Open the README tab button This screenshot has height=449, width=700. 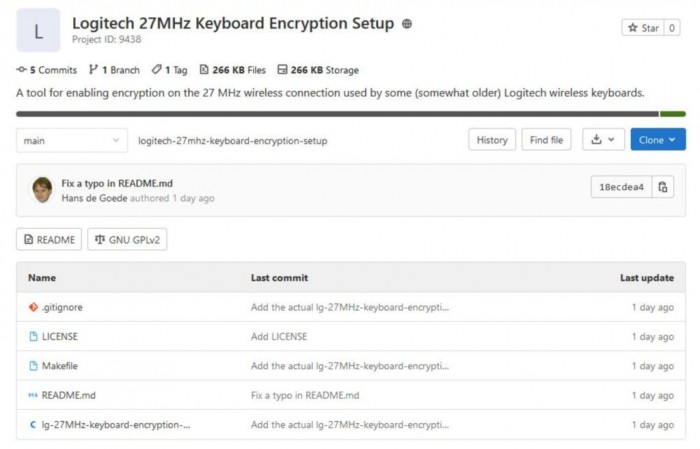coord(49,240)
